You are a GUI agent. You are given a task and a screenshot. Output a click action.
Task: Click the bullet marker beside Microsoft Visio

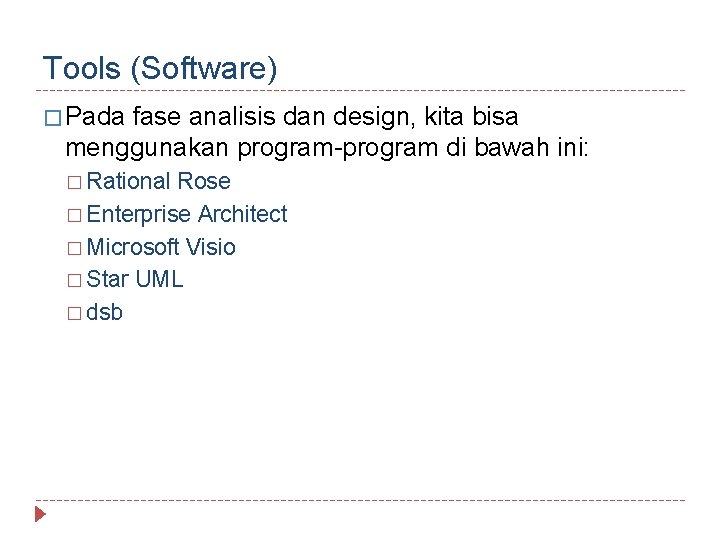74,248
